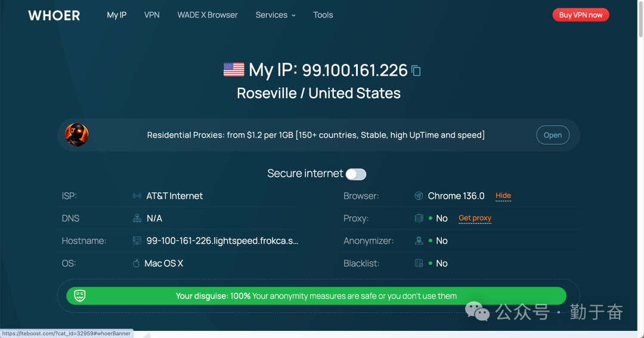This screenshot has width=644, height=338.
Task: Open the My IP page
Action: click(x=117, y=15)
